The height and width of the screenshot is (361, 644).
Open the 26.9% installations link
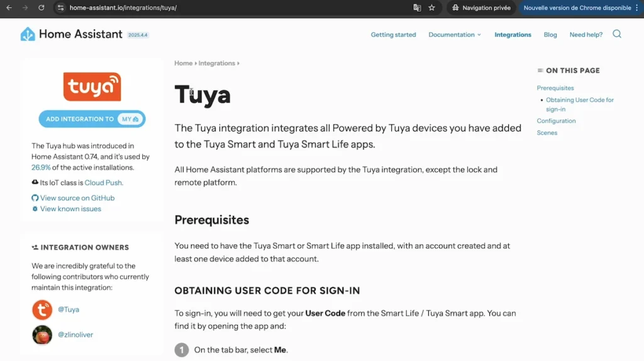41,167
